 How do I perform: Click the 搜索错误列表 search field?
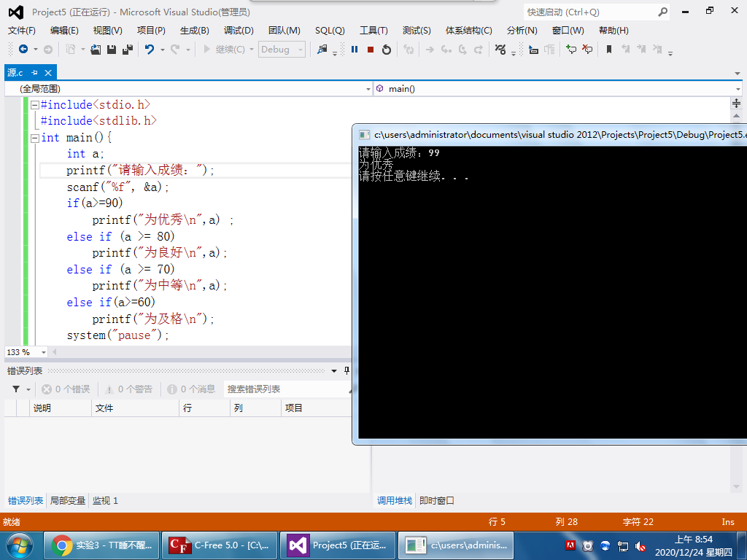coord(287,389)
